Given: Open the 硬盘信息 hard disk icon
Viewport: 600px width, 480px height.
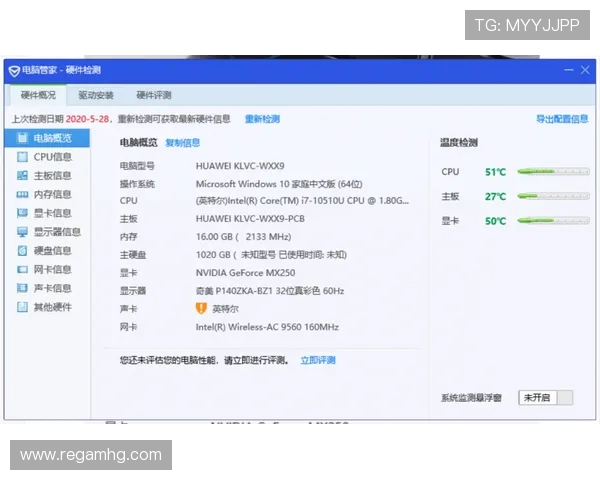Looking at the screenshot, I should [23, 250].
